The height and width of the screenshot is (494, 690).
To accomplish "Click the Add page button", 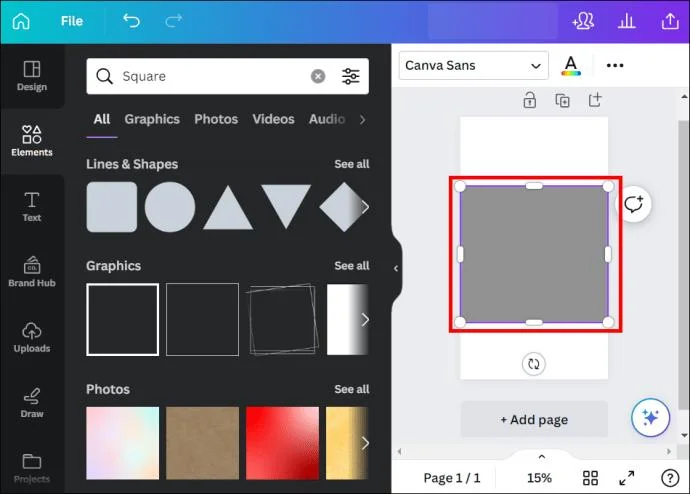I will click(x=534, y=419).
